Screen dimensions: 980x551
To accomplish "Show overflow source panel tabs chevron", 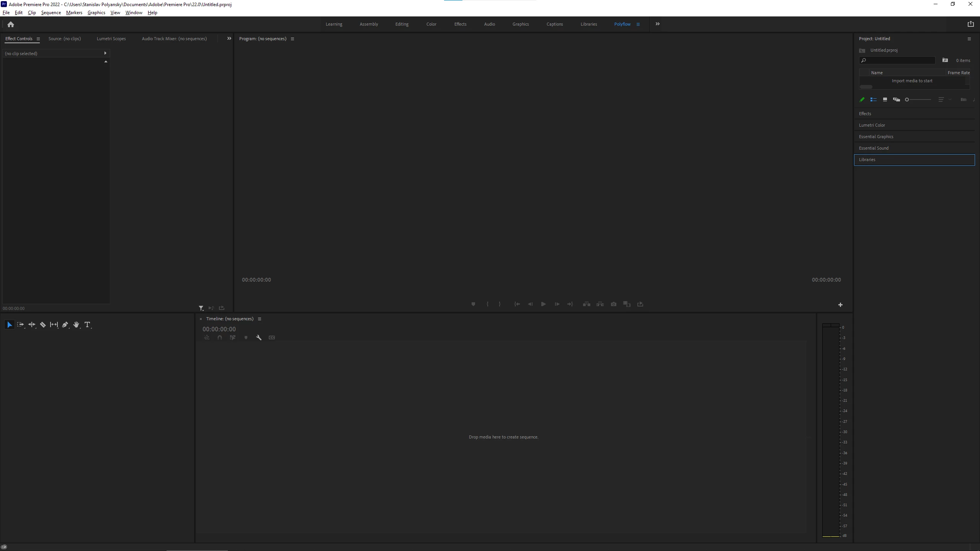I will [229, 39].
